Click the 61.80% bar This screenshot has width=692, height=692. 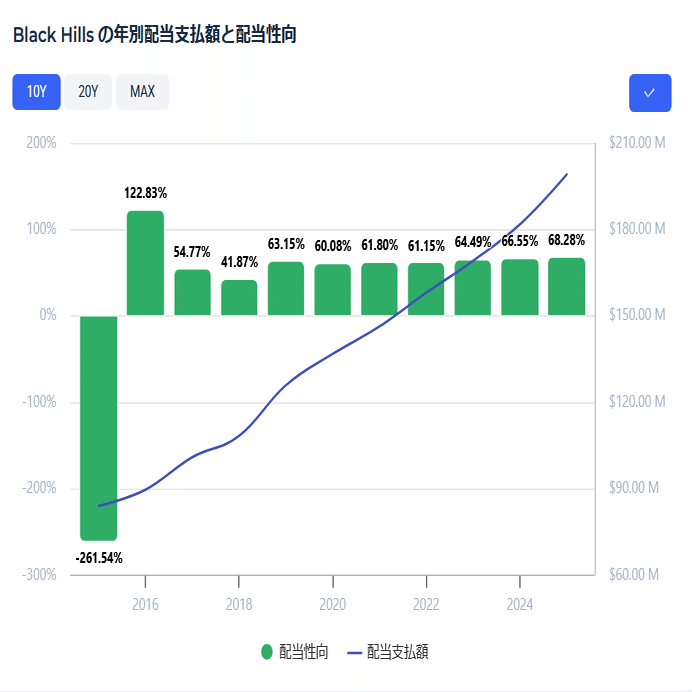(x=379, y=289)
